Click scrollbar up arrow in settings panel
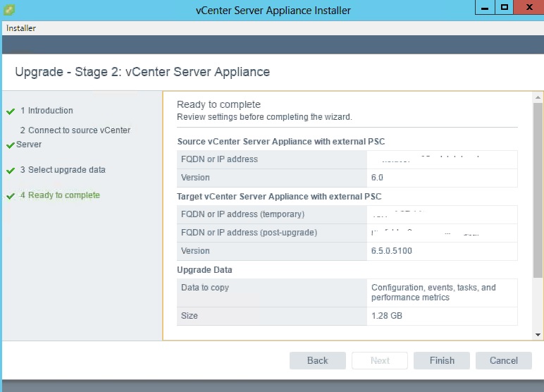 [538, 97]
